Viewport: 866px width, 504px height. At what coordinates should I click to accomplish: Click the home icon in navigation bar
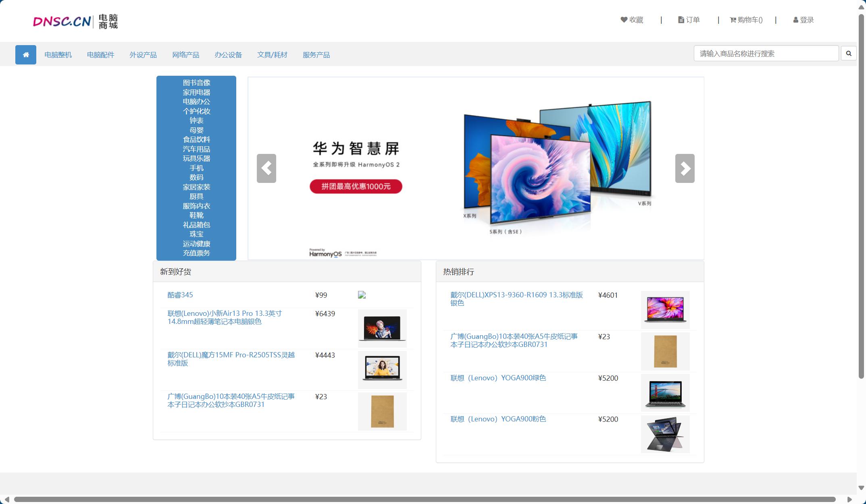pos(26,55)
